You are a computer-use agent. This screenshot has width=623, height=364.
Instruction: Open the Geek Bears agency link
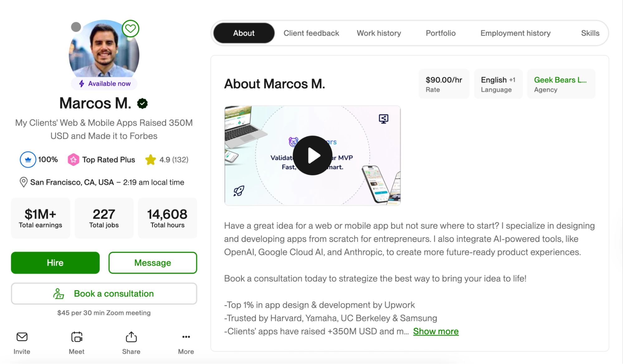pos(560,80)
